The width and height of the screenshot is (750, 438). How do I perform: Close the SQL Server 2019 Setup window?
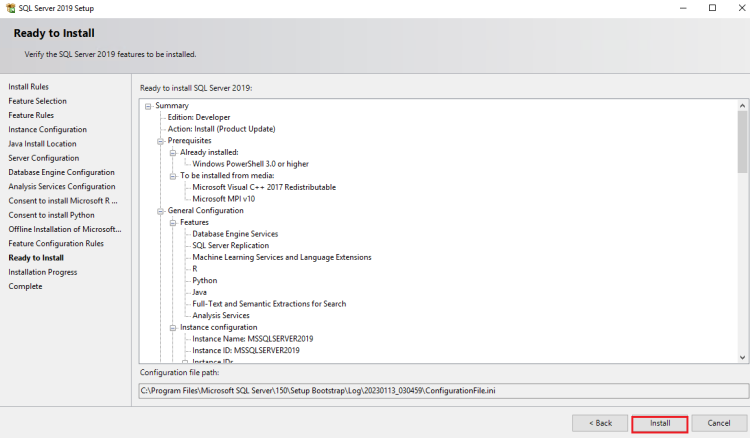(741, 8)
